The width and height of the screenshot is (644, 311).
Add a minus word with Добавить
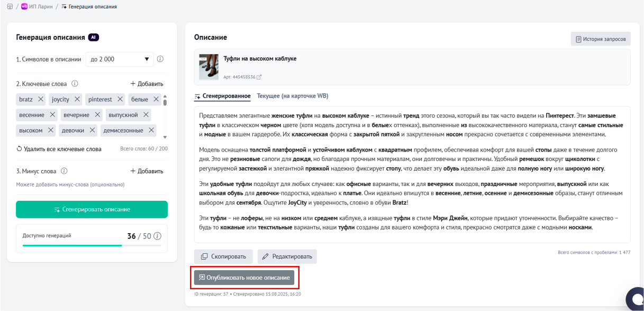tap(147, 171)
